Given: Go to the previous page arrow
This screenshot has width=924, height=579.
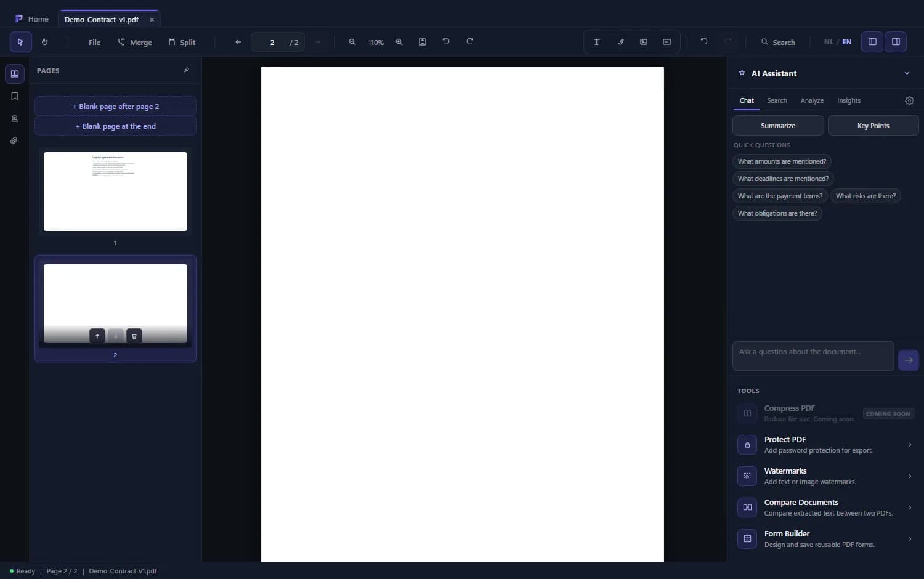Looking at the screenshot, I should tap(238, 42).
